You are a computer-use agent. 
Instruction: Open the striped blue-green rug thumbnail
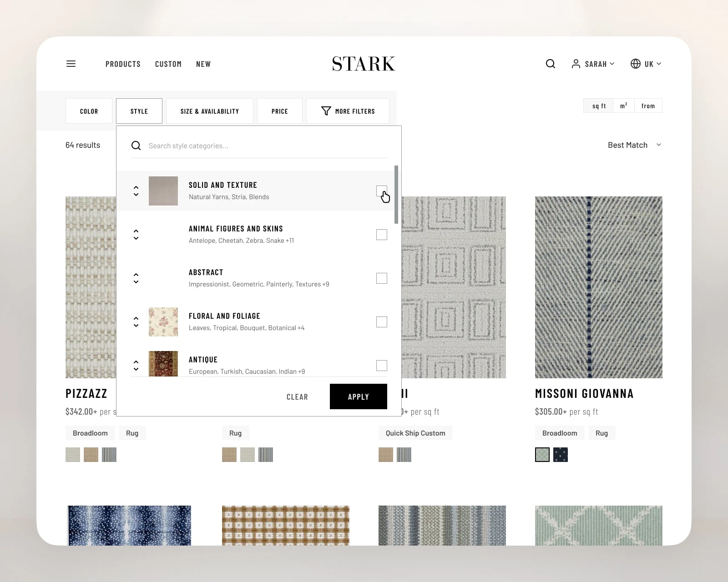click(442, 526)
